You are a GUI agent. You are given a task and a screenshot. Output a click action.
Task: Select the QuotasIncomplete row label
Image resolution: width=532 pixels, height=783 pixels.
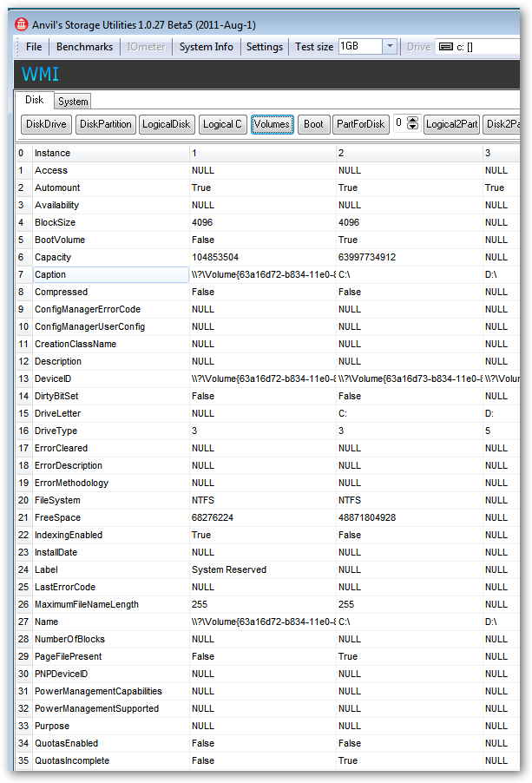(x=72, y=761)
